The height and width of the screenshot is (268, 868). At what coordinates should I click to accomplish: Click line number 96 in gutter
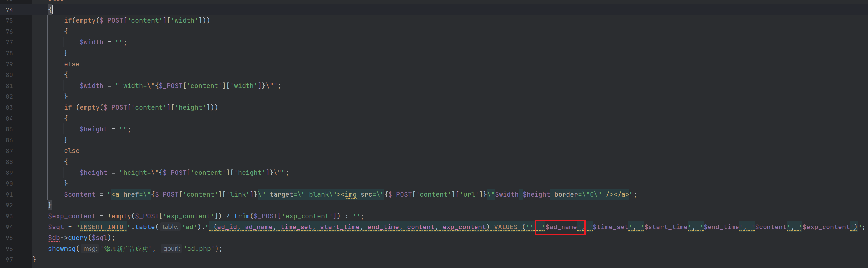(x=9, y=249)
